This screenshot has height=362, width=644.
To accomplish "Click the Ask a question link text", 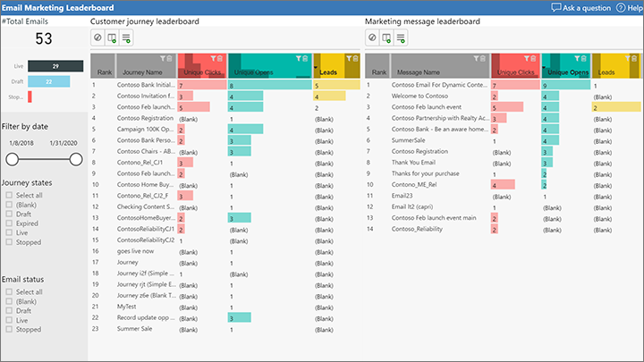I will (x=587, y=8).
